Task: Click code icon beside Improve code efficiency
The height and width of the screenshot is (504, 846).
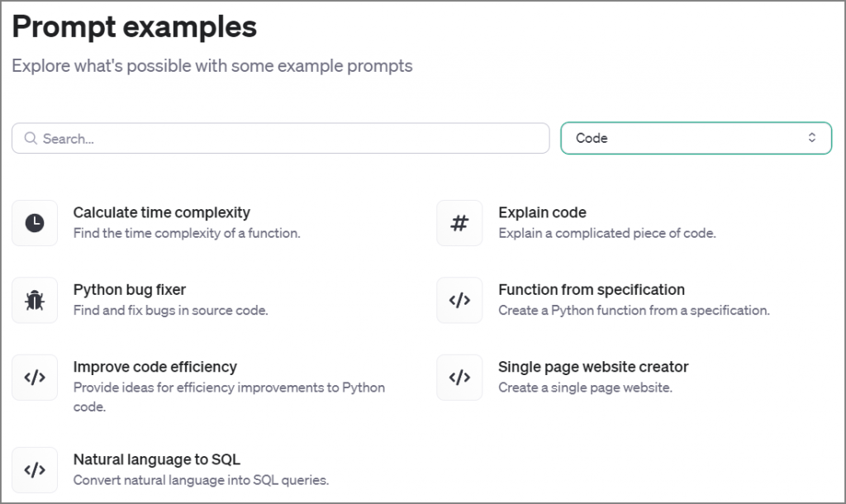Action: click(x=35, y=378)
